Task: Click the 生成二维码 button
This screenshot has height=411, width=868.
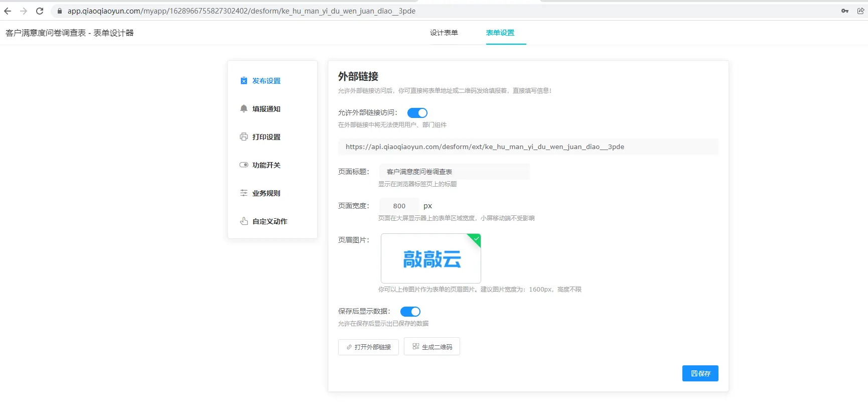Action: (x=432, y=347)
